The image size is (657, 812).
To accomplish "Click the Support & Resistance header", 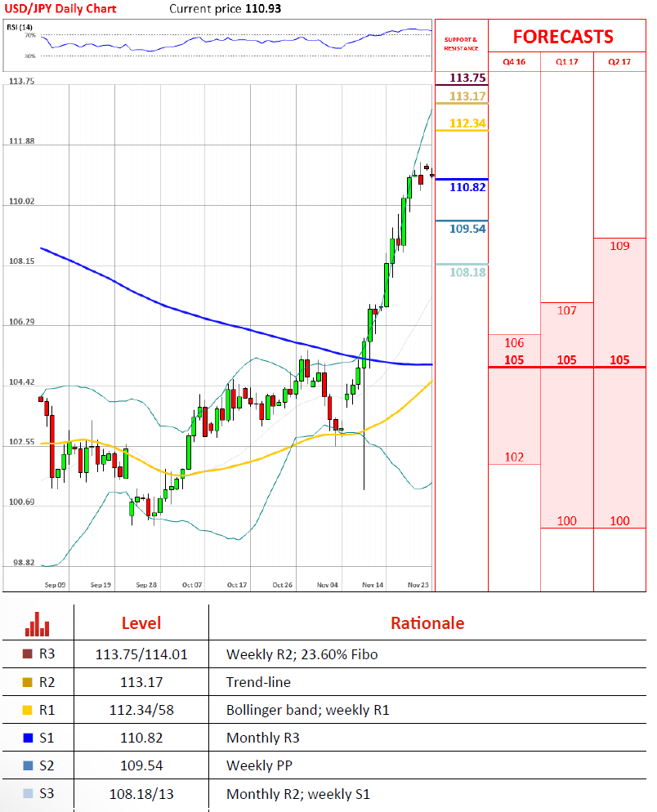I will [x=461, y=44].
